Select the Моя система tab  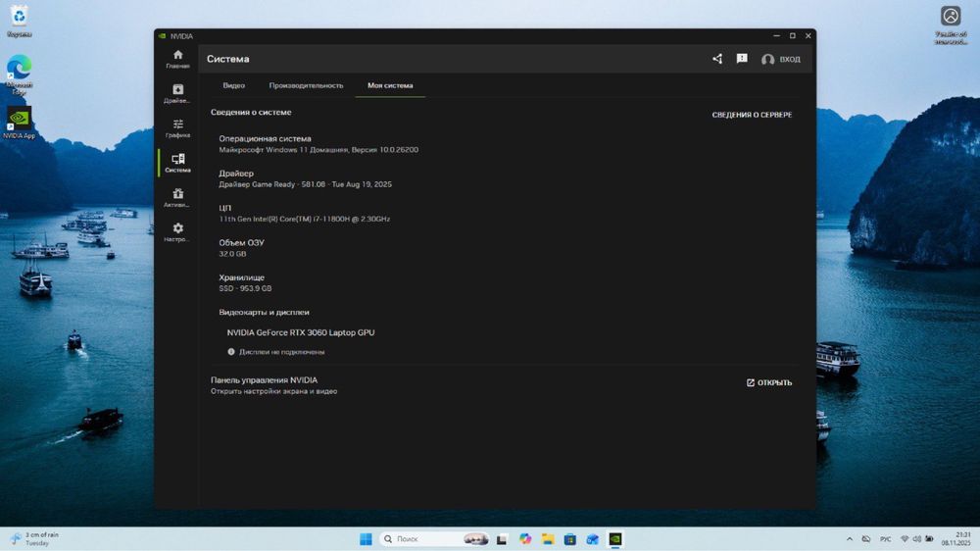pyautogui.click(x=390, y=85)
